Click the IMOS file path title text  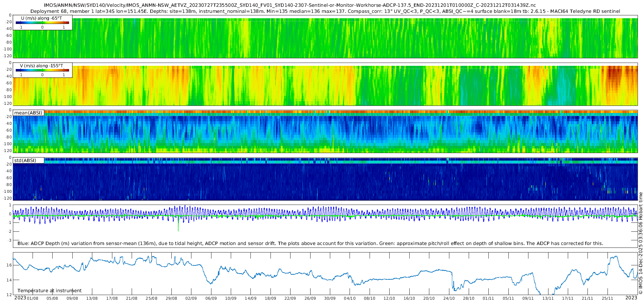coord(289,5)
